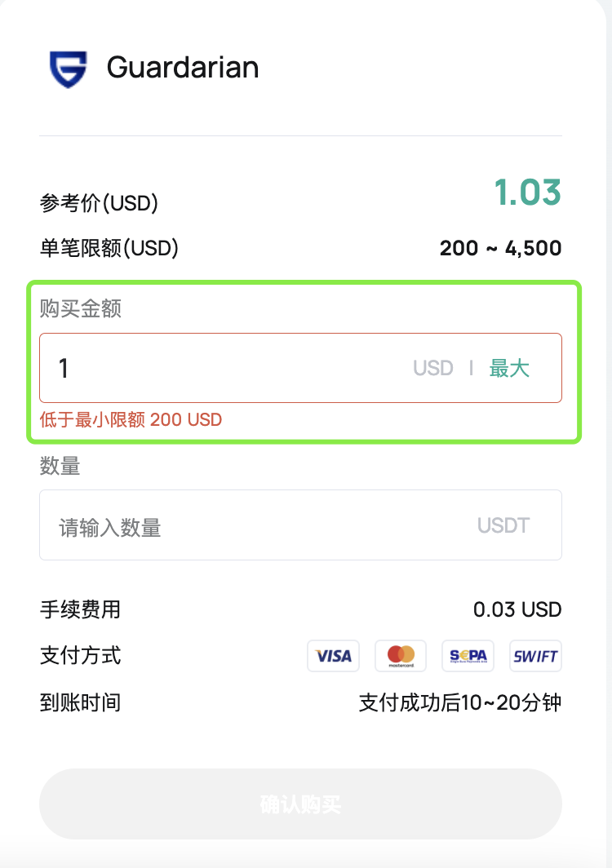Click the 手续费用 fee label
This screenshot has width=612, height=868.
80,609
